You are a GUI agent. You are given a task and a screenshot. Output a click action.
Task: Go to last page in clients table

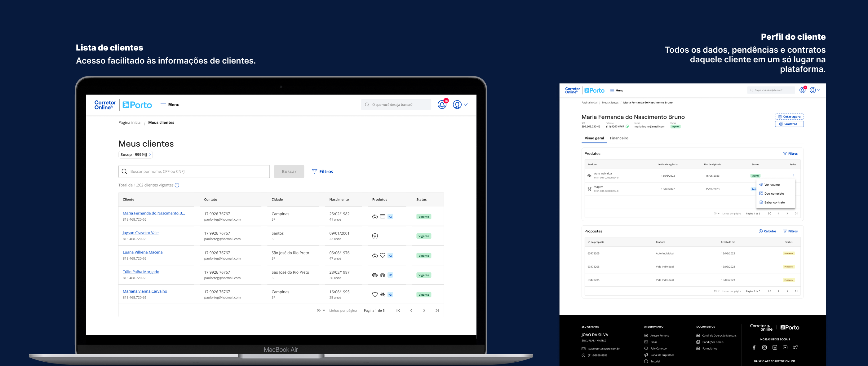pos(437,311)
